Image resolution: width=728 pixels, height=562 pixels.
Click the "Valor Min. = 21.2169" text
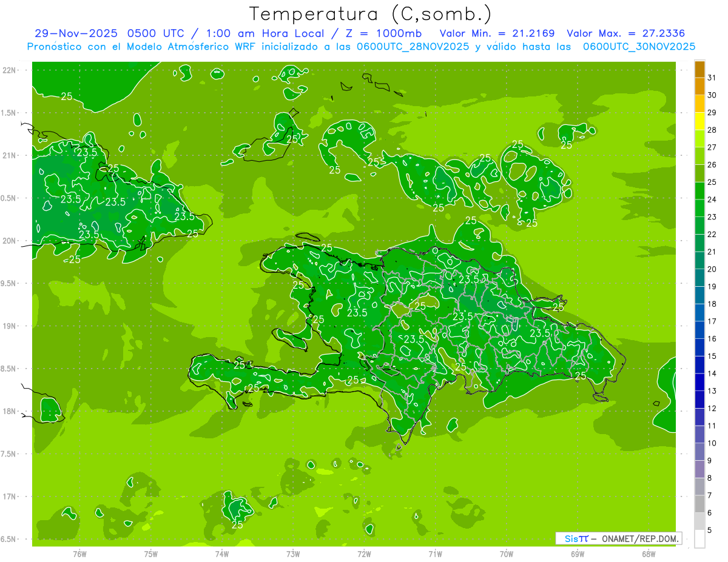pyautogui.click(x=497, y=33)
